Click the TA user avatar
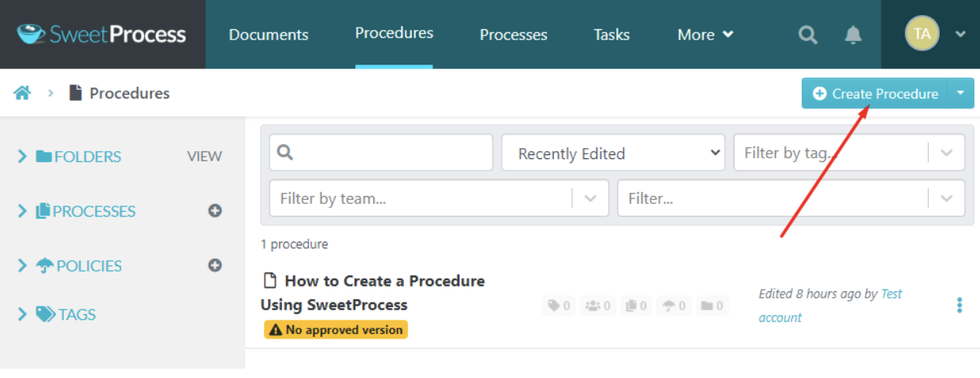This screenshot has height=378, width=980. click(x=922, y=34)
